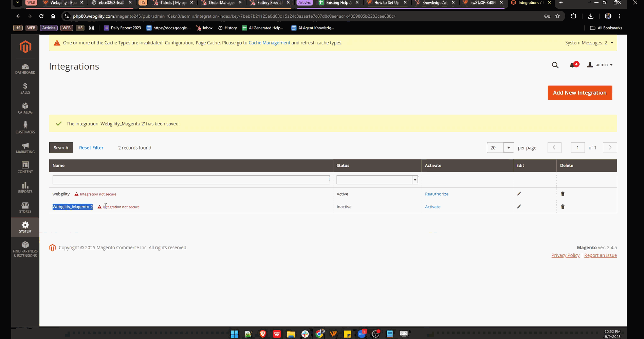Open the Reports sidebar section
The width and height of the screenshot is (644, 339).
click(25, 187)
